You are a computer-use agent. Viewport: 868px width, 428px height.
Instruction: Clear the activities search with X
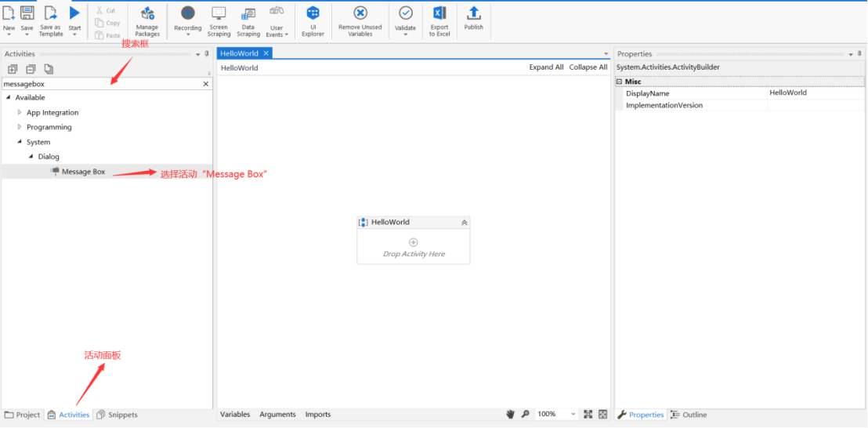coord(206,84)
